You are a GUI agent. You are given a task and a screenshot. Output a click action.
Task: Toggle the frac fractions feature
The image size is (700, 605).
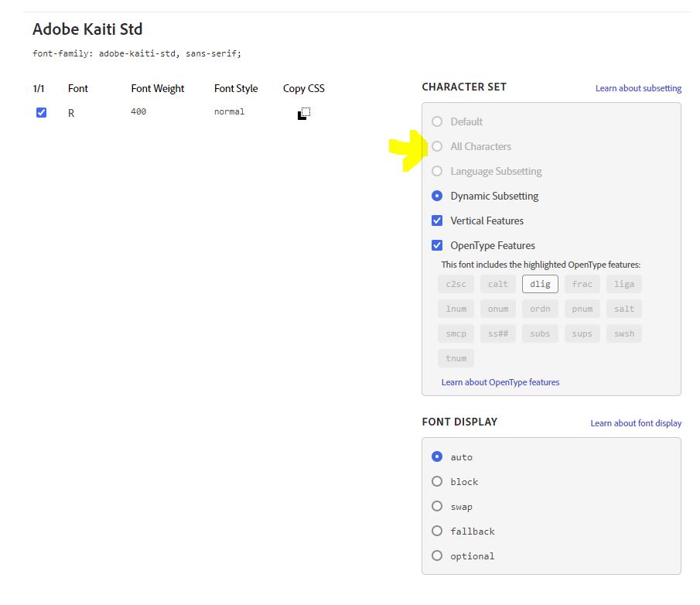582,284
